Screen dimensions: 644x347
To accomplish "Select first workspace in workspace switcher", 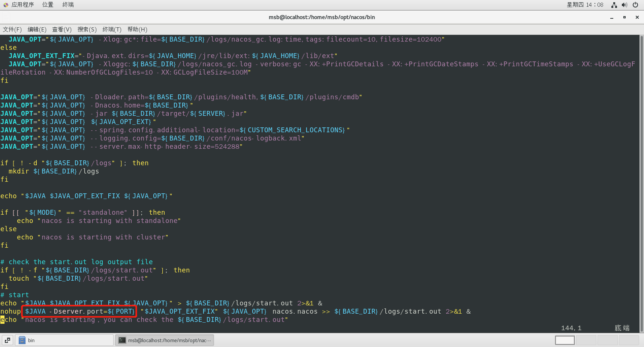I will (565, 340).
